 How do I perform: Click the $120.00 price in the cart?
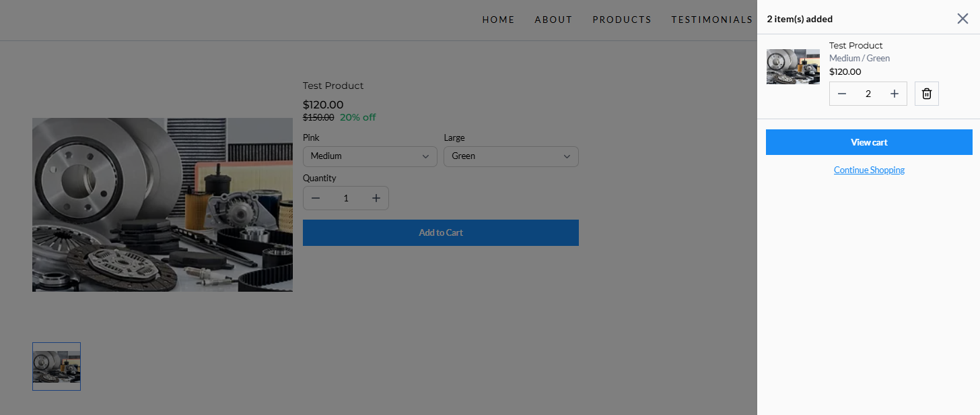[845, 71]
